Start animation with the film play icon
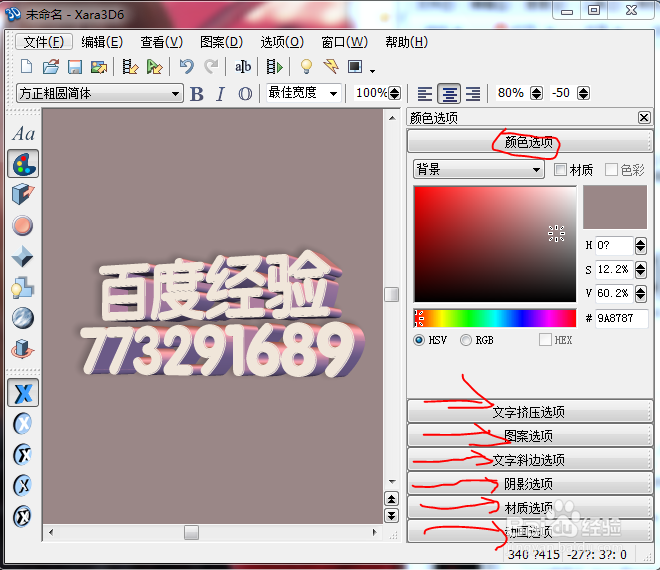Image resolution: width=660 pixels, height=570 pixels. (274, 67)
